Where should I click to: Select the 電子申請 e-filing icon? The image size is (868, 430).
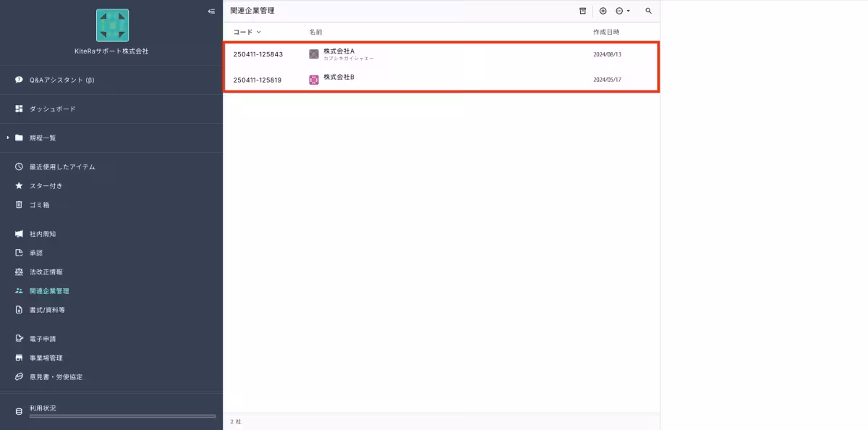tap(17, 338)
